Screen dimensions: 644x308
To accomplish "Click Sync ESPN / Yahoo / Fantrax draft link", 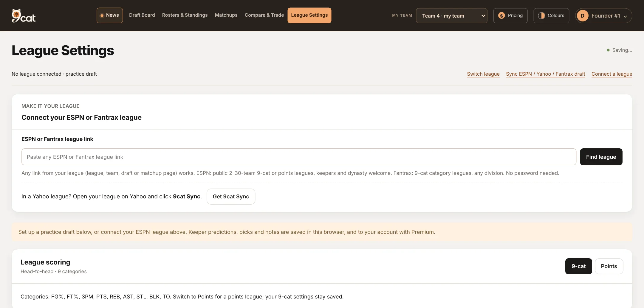I will (x=545, y=74).
